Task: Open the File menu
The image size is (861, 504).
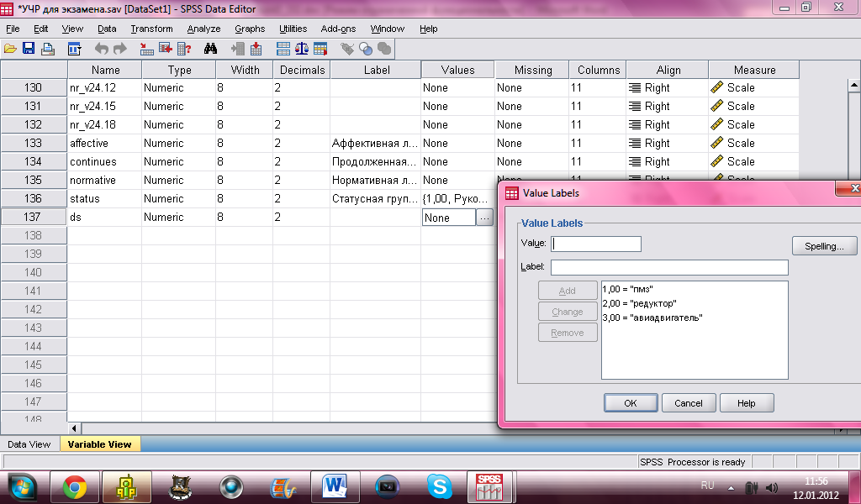Action: (x=13, y=29)
